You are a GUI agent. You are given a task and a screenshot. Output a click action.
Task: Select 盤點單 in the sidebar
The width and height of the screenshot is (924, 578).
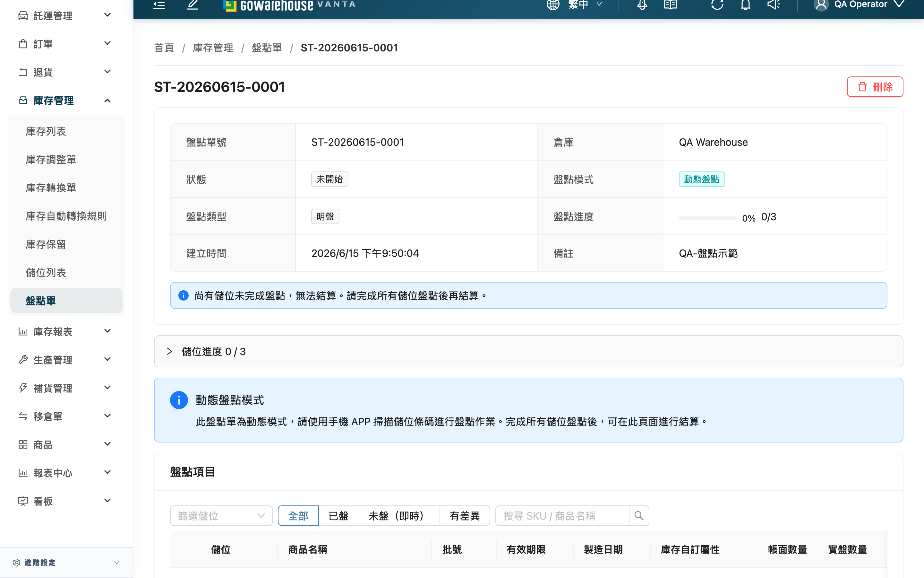[66, 301]
